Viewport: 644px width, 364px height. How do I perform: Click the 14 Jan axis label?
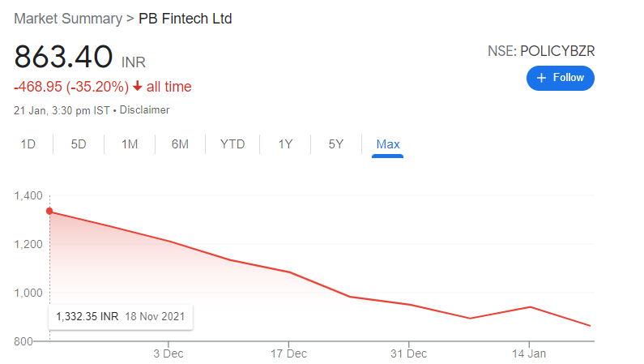(529, 353)
